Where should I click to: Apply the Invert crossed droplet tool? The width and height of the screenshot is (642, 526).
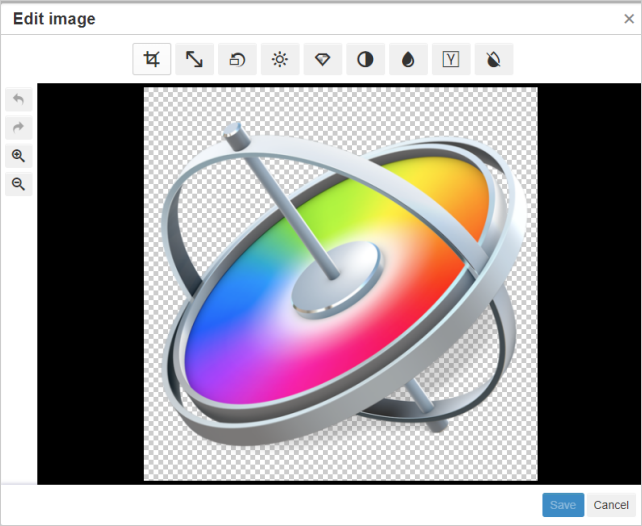(x=494, y=59)
